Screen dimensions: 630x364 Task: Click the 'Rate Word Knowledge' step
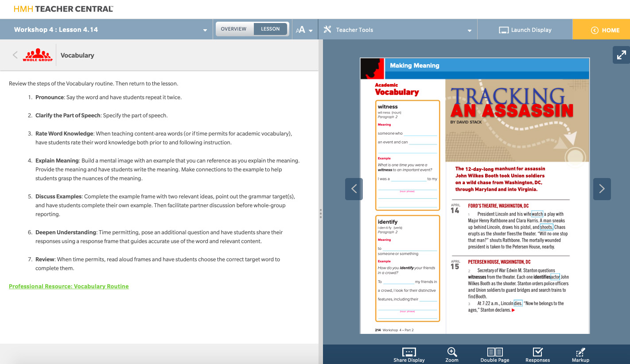(164, 138)
